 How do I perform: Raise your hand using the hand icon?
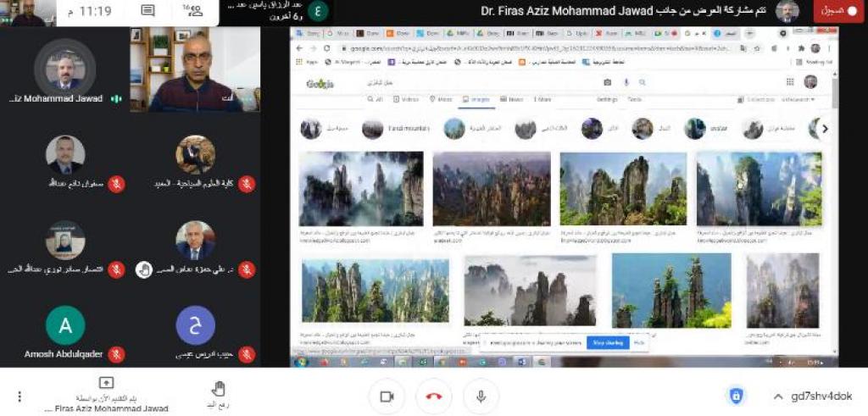click(219, 389)
